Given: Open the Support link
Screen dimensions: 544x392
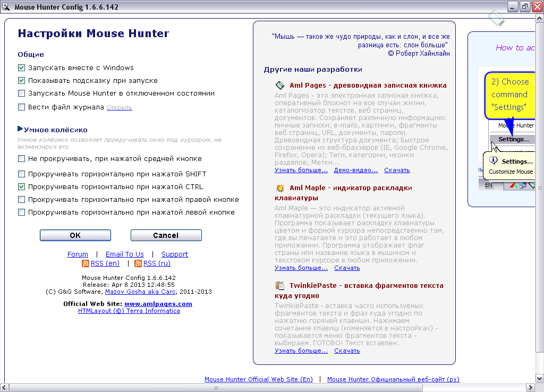Looking at the screenshot, I should 174,254.
